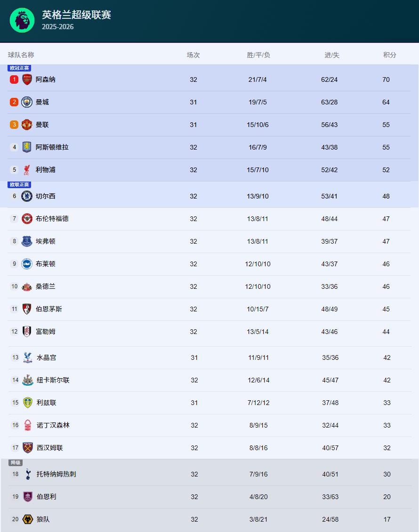Click the 欧联正赛 zone label

pos(19,185)
